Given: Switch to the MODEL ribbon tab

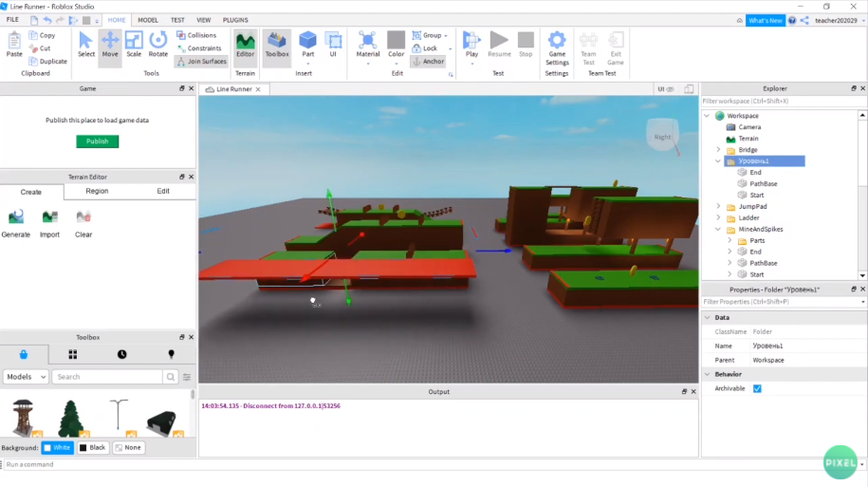Looking at the screenshot, I should tap(148, 20).
